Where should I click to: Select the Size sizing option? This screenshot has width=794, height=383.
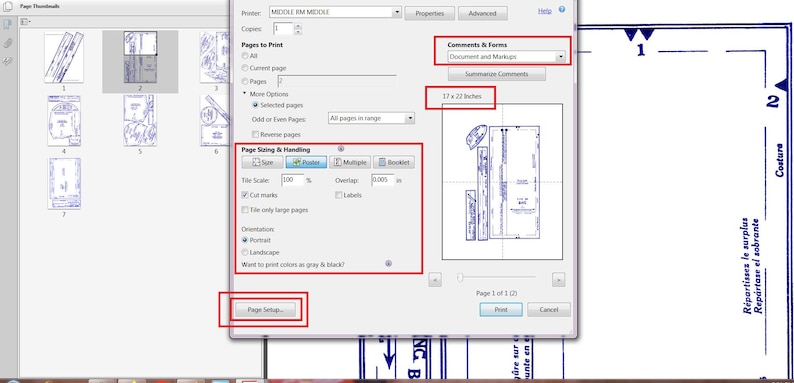point(262,163)
